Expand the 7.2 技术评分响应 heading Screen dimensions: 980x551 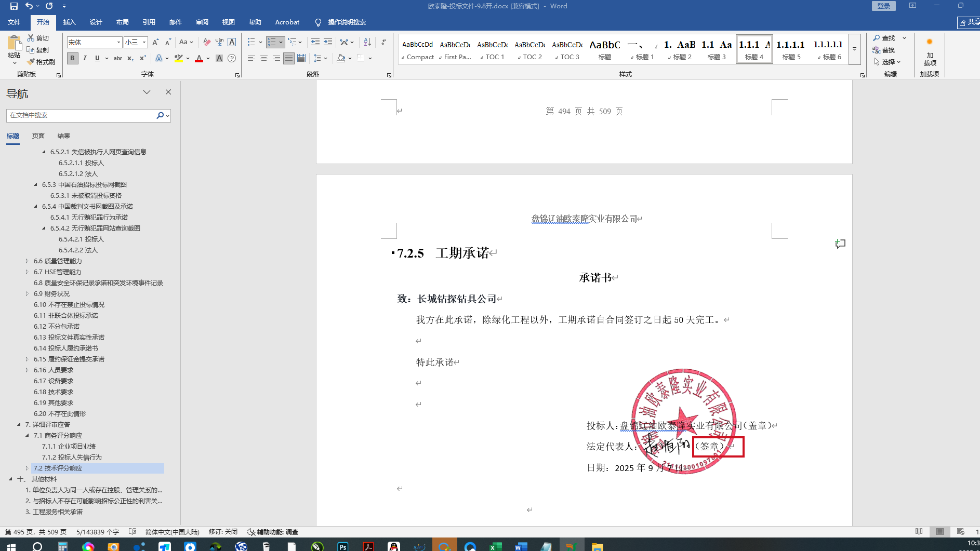click(27, 468)
